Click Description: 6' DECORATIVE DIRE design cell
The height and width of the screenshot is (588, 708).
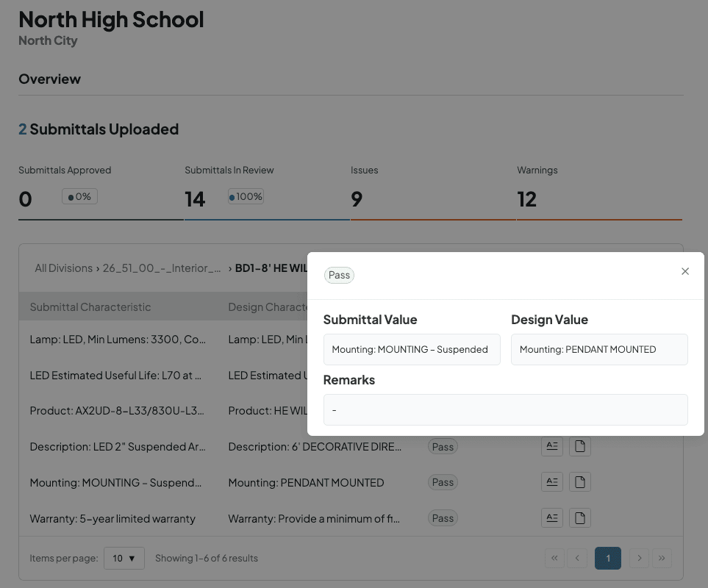[315, 447]
